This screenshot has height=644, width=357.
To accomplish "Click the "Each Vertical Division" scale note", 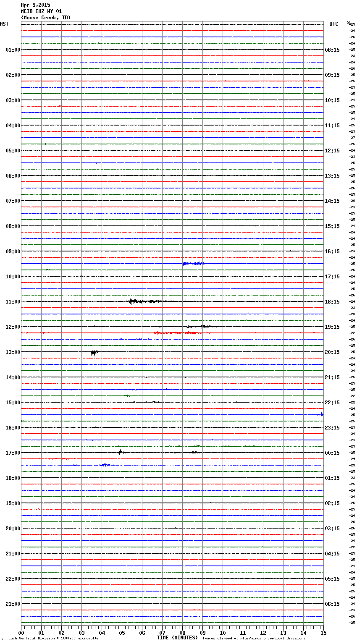I will [53, 639].
